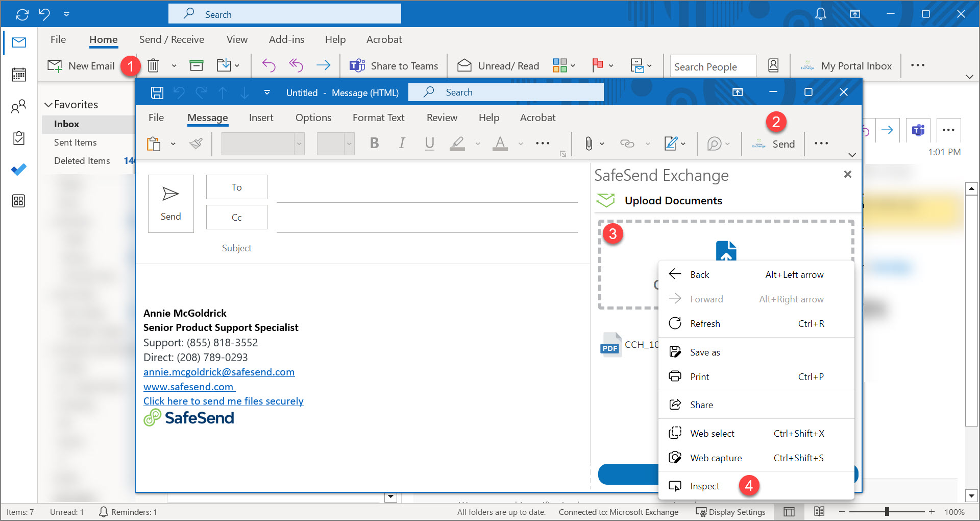Switch to the Format Text tab
Screen dimensions: 980x521
378,117
